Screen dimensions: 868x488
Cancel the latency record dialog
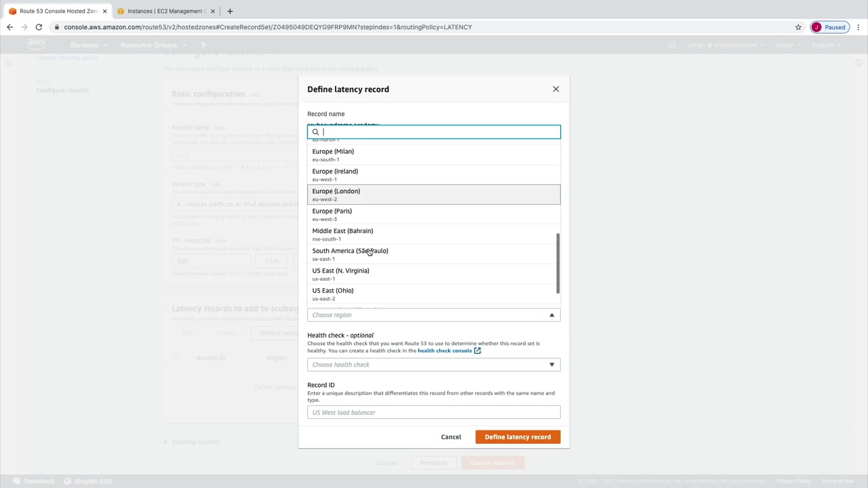point(451,437)
